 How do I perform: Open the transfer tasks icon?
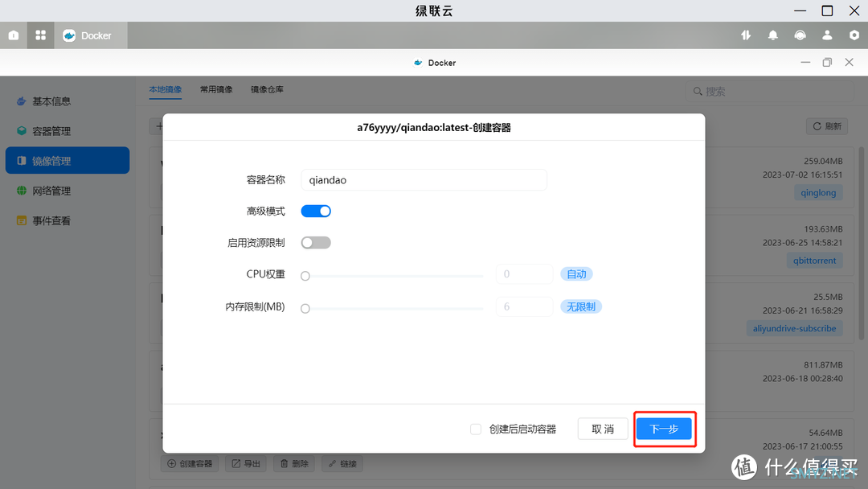tap(746, 35)
